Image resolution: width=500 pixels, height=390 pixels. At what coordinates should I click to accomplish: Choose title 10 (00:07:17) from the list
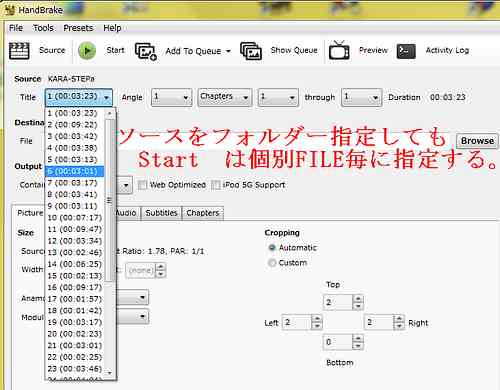point(75,218)
